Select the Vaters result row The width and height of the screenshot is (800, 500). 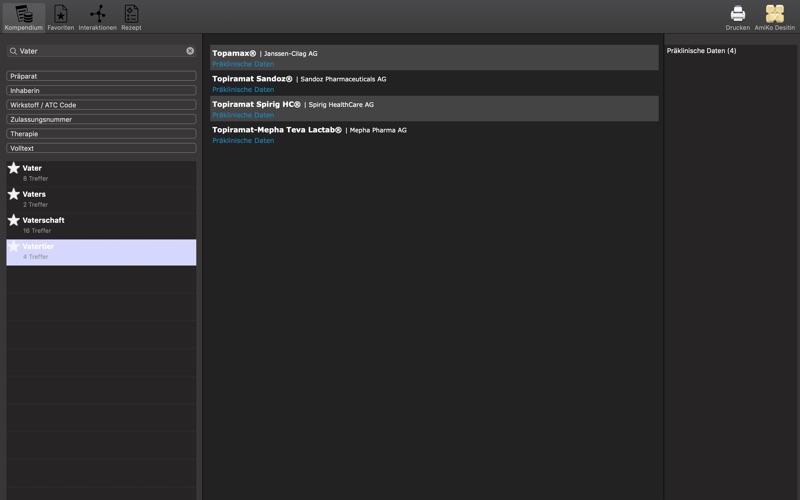(101, 200)
